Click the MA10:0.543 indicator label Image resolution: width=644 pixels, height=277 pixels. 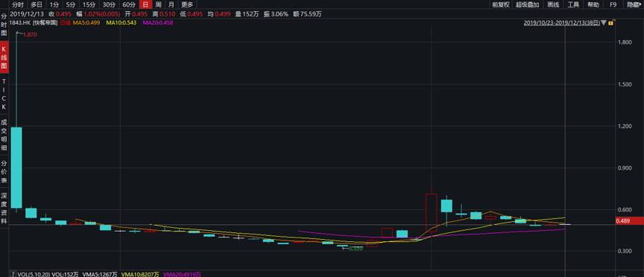(x=121, y=23)
